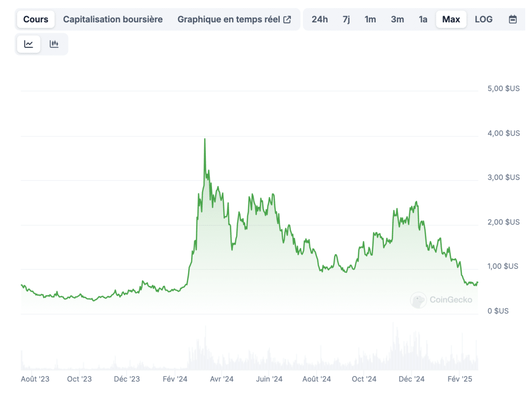
Task: Click the Juin '24 date label
Action: click(269, 379)
